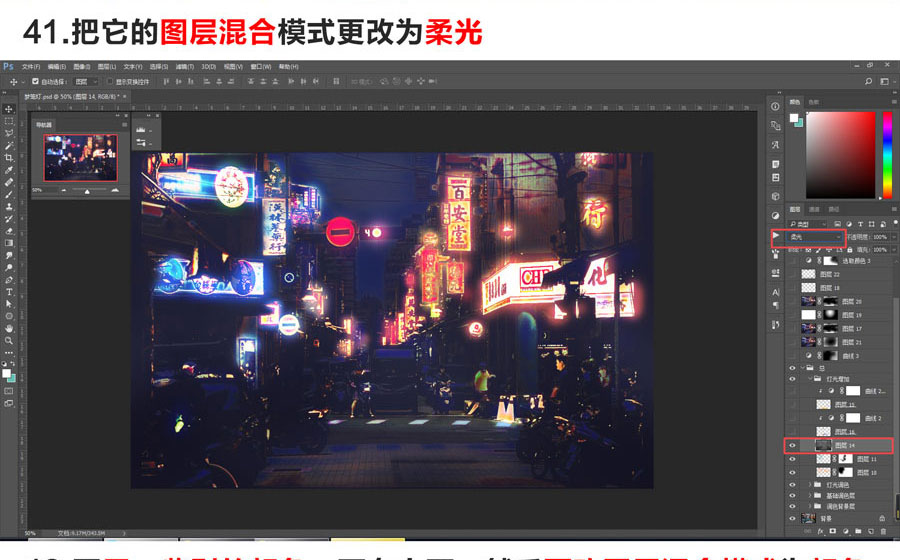Open the search icon in options bar
This screenshot has width=900, height=560.
coord(868,81)
